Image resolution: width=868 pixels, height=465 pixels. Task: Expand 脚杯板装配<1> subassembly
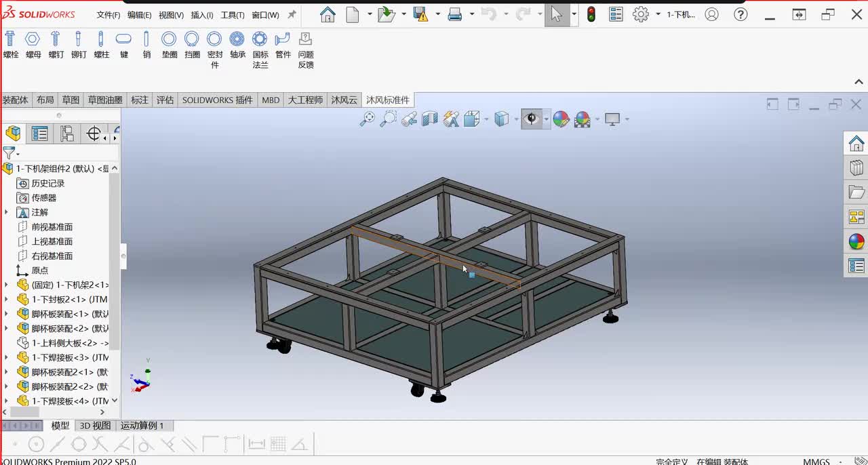[6, 314]
